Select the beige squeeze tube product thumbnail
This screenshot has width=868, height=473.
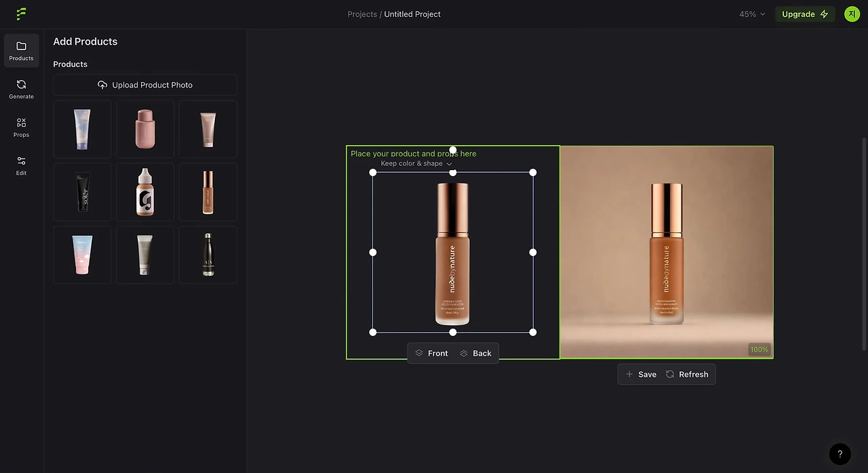pos(208,129)
